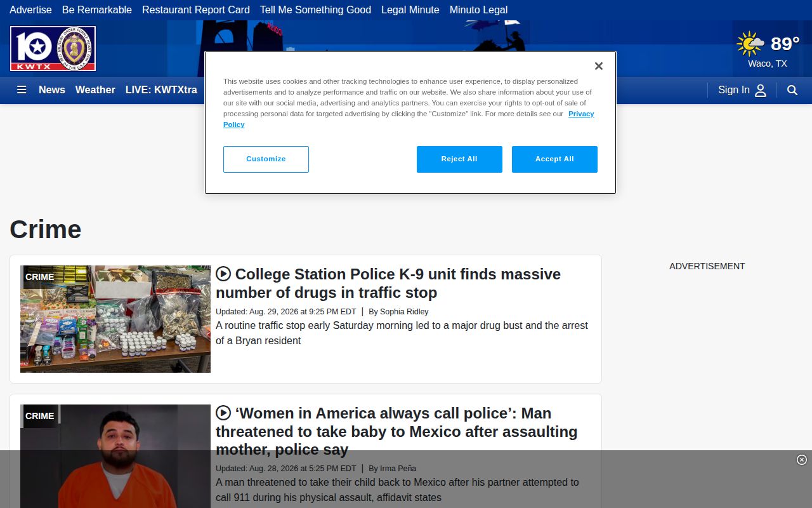Image resolution: width=812 pixels, height=508 pixels.
Task: Click 'Updated: Aug. 29, 2026 at 9:25 PM EDT'
Action: [286, 312]
